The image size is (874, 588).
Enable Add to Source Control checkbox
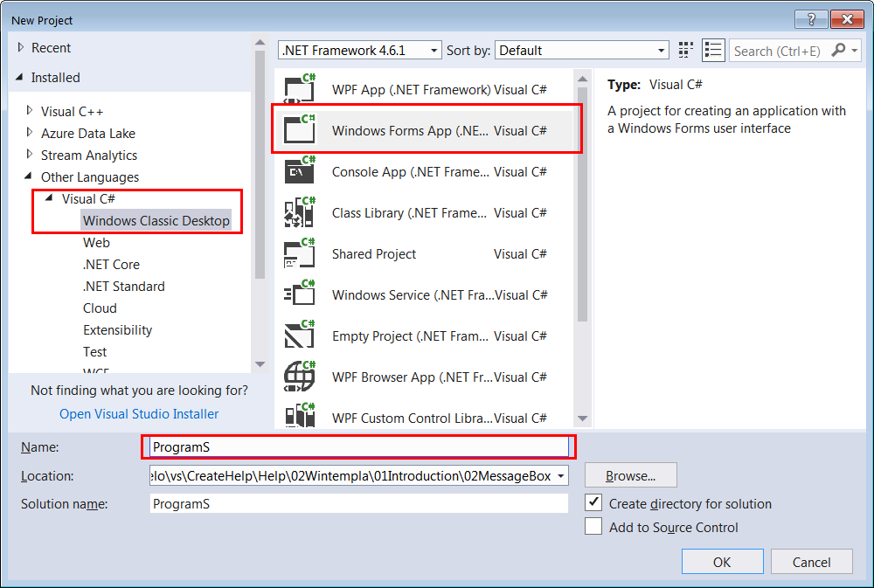point(593,526)
